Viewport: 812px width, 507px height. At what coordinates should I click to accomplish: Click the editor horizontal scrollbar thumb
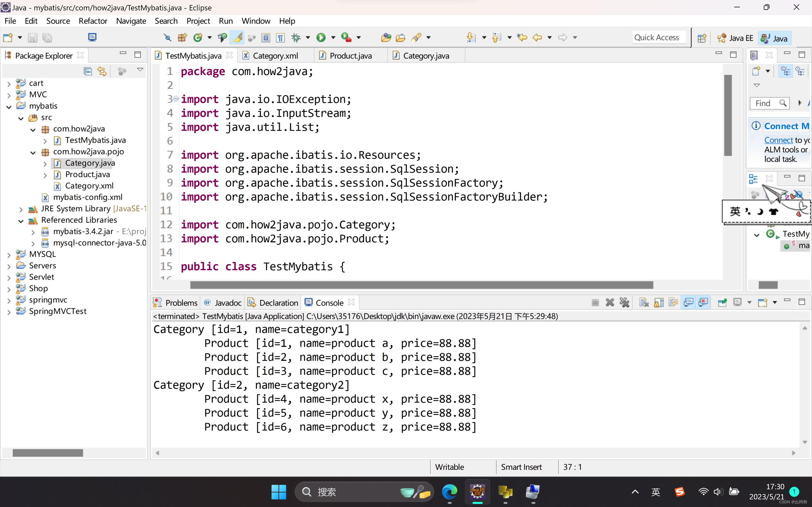[x=422, y=285]
